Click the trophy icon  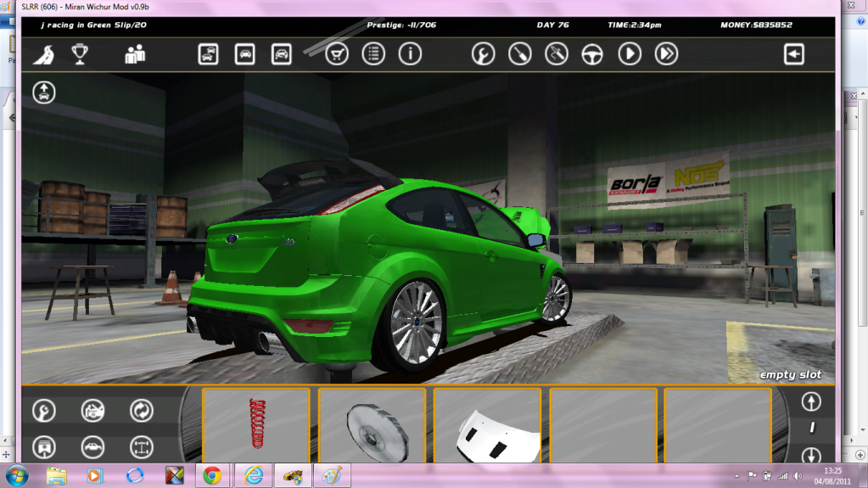[x=80, y=54]
